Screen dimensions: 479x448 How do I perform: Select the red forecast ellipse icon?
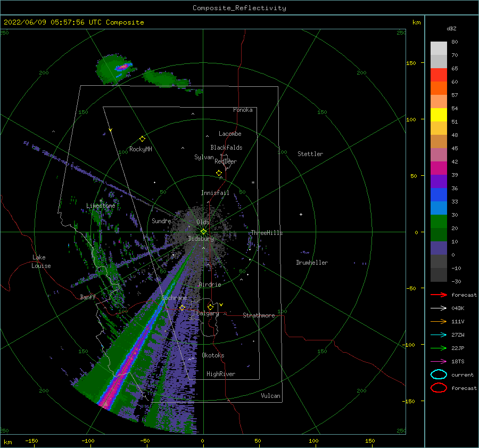pyautogui.click(x=439, y=388)
